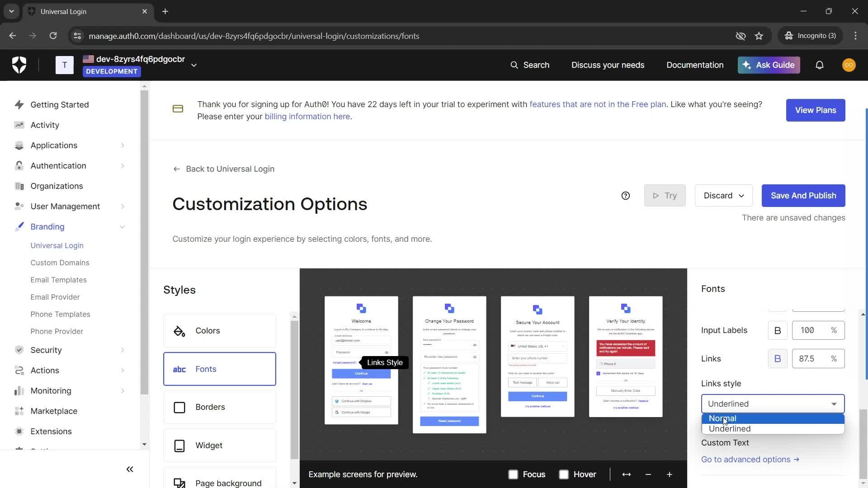Screen dimensions: 868x488
Task: Click the Ask Guide button
Action: click(769, 65)
